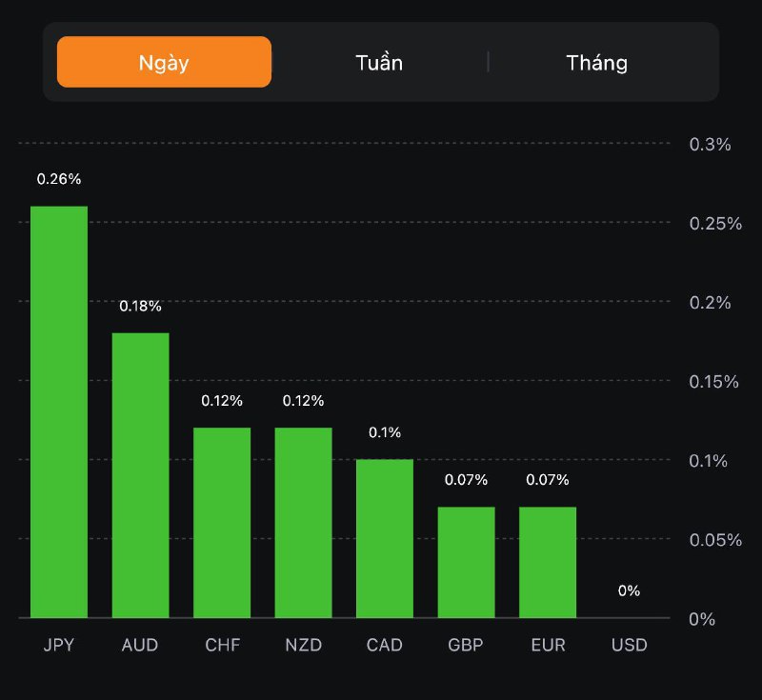
Task: Click the 0.07% value above EUR
Action: (548, 480)
